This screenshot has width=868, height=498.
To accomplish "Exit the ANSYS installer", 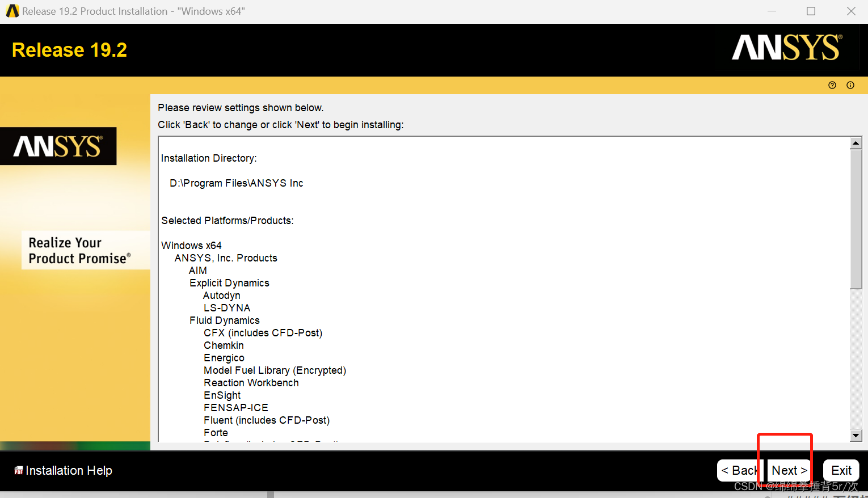I will (841, 470).
